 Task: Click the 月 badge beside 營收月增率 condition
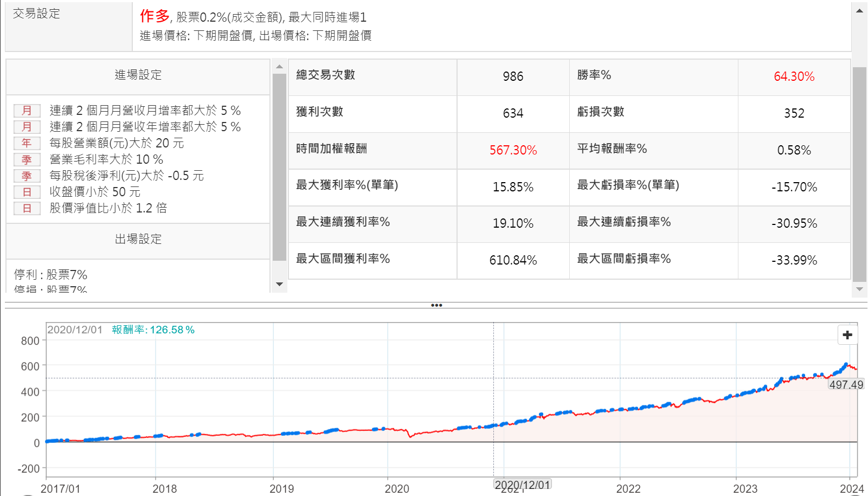(x=27, y=111)
